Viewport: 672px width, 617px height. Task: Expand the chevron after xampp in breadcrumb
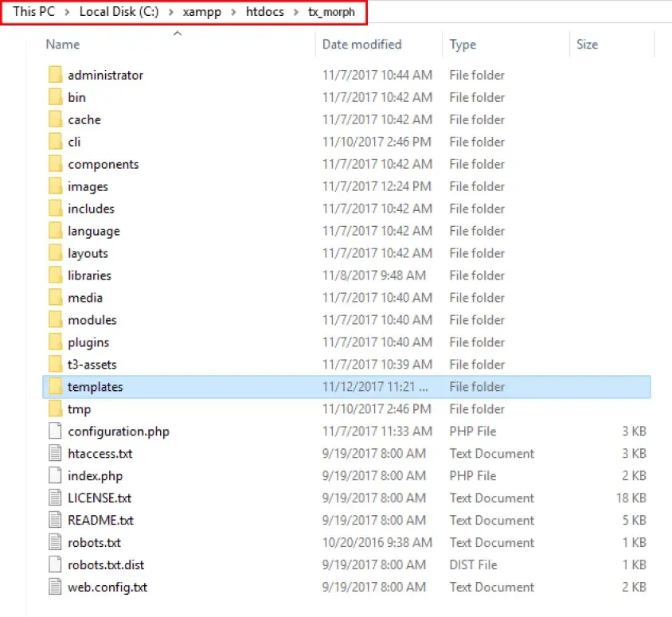[233, 12]
